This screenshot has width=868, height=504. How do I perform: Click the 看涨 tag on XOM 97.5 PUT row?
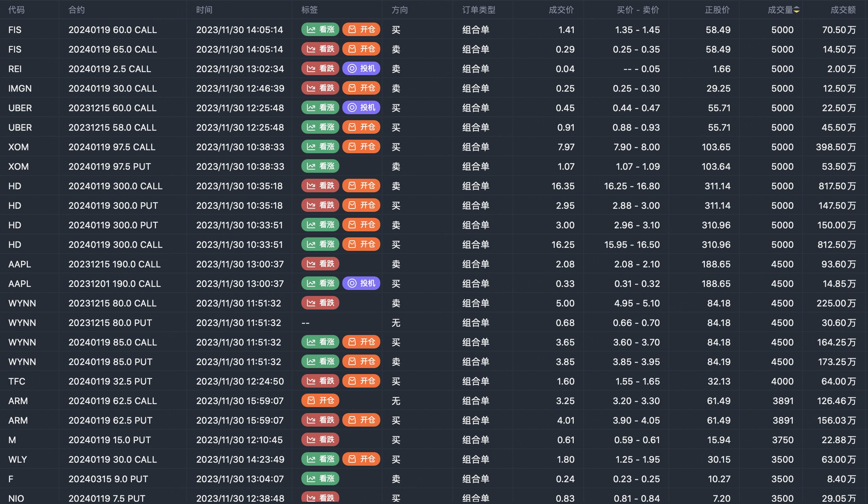pyautogui.click(x=320, y=166)
